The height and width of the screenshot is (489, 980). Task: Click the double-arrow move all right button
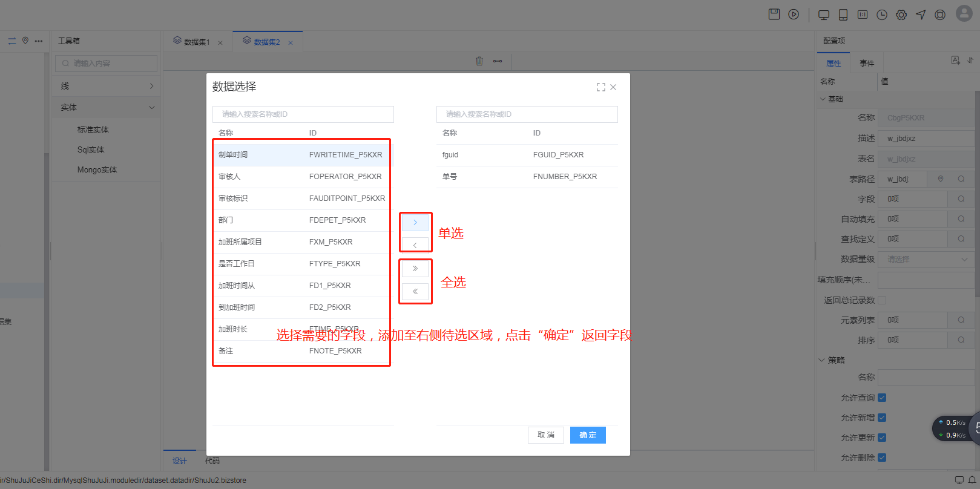point(415,268)
